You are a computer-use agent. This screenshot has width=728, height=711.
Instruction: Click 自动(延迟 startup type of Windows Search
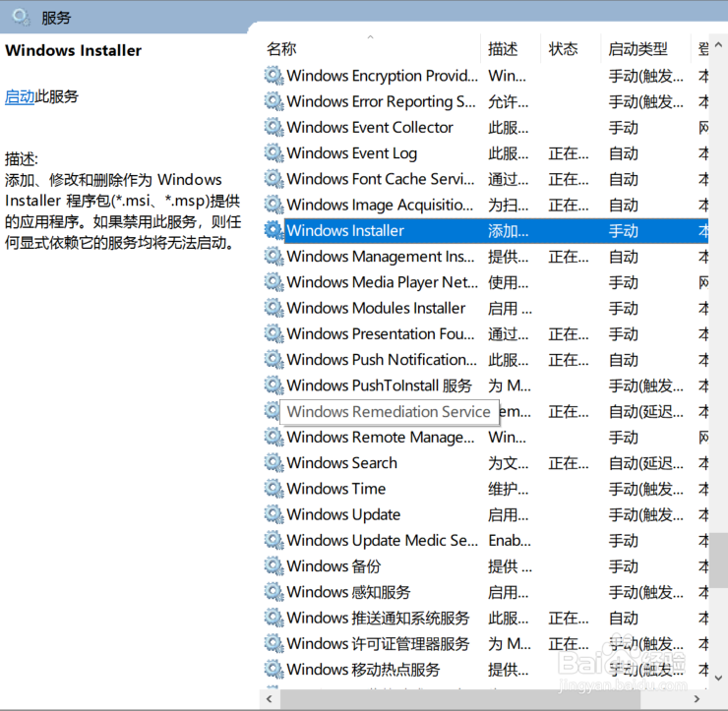(x=645, y=463)
